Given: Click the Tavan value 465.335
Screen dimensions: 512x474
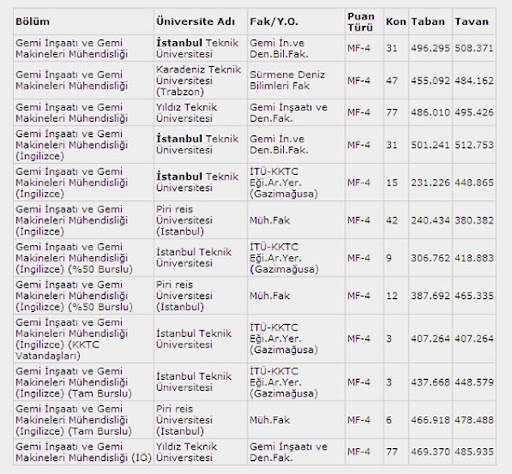Looking at the screenshot, I should pyautogui.click(x=474, y=296).
